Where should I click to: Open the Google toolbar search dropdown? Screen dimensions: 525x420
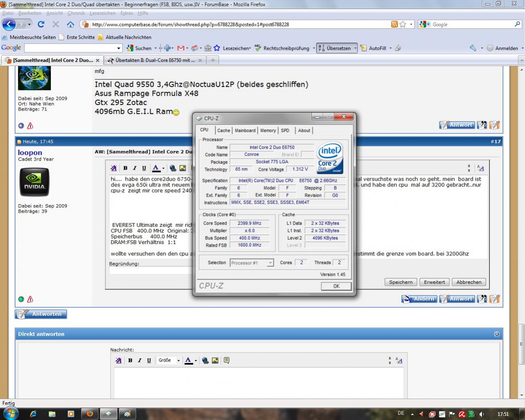coord(119,48)
